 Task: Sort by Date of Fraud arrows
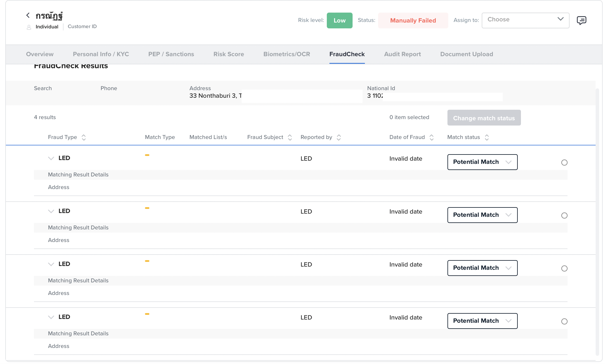pos(432,138)
